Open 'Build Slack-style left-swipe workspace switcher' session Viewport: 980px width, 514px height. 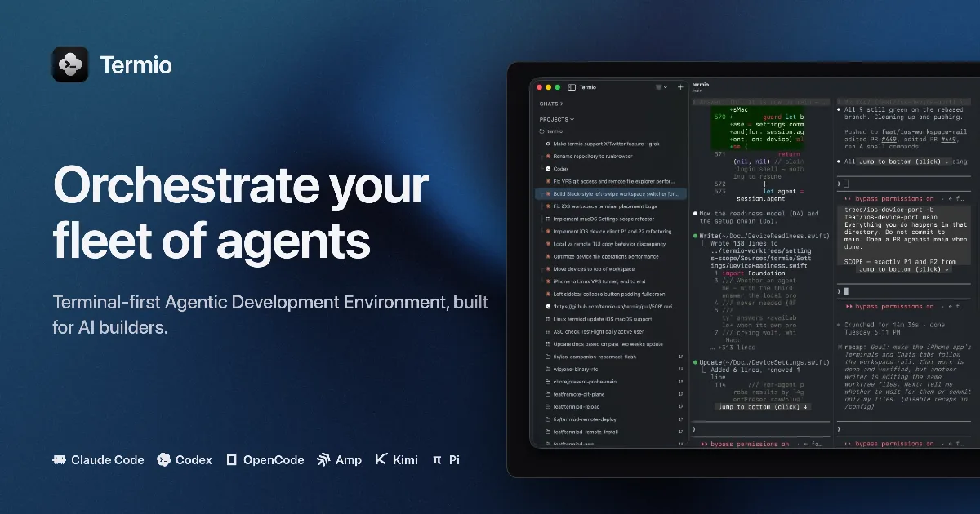tap(611, 194)
